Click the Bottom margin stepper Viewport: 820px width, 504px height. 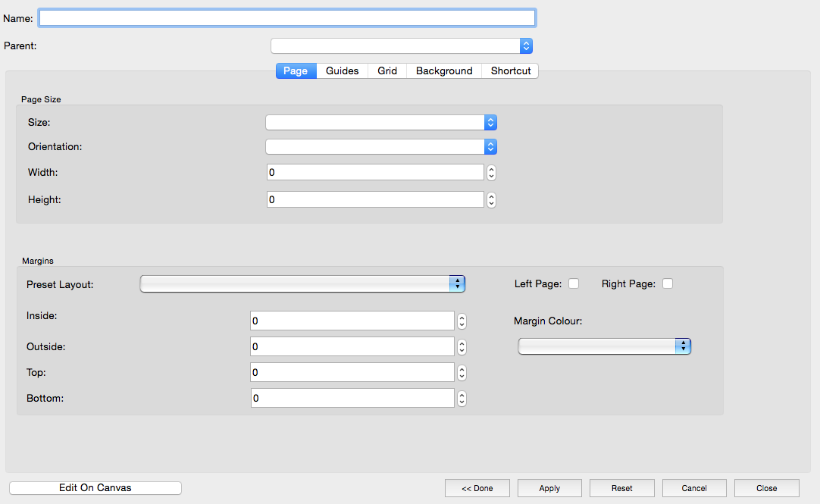(x=462, y=399)
